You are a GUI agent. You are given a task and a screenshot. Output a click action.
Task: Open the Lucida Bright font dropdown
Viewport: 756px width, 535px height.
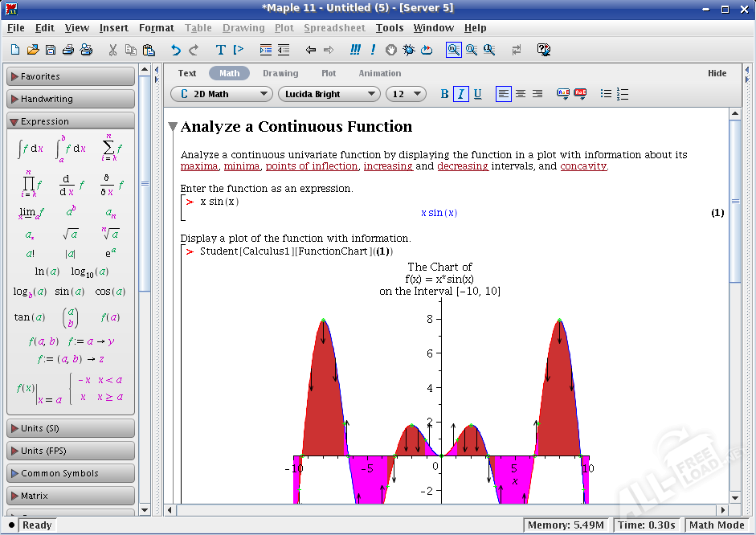coord(329,94)
